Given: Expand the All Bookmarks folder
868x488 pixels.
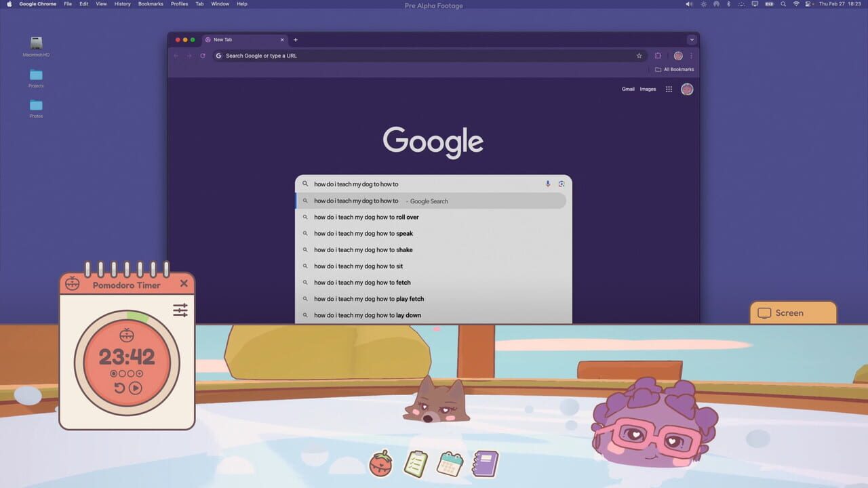Looking at the screenshot, I should 675,69.
